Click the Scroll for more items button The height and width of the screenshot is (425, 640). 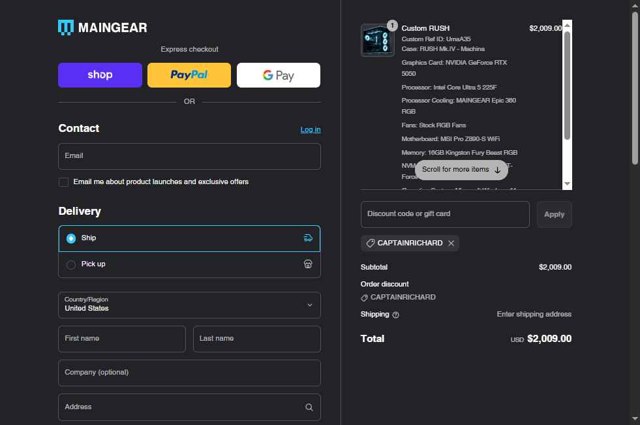coord(461,170)
